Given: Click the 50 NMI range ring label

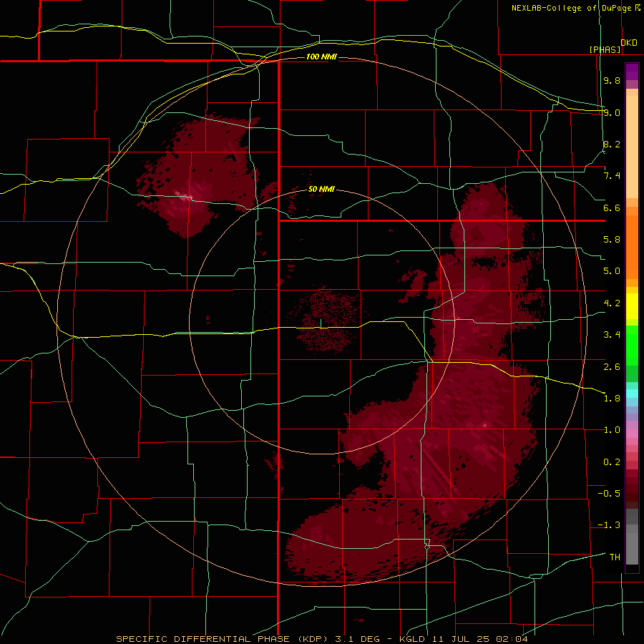Looking at the screenshot, I should click(x=321, y=189).
